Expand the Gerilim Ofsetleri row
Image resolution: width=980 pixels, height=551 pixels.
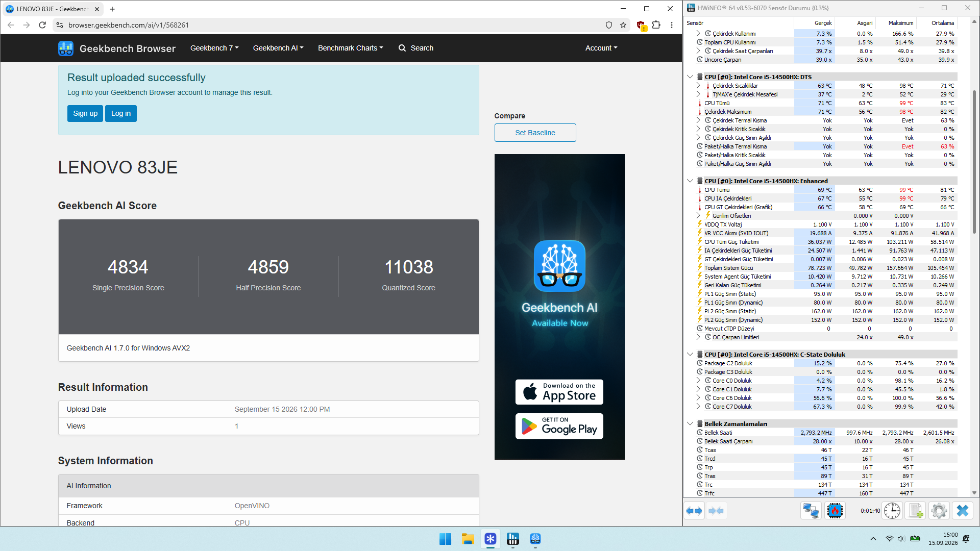698,216
